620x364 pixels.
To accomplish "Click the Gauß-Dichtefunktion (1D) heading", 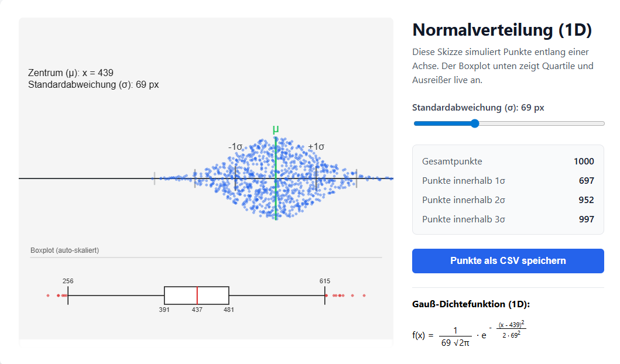I will [471, 304].
